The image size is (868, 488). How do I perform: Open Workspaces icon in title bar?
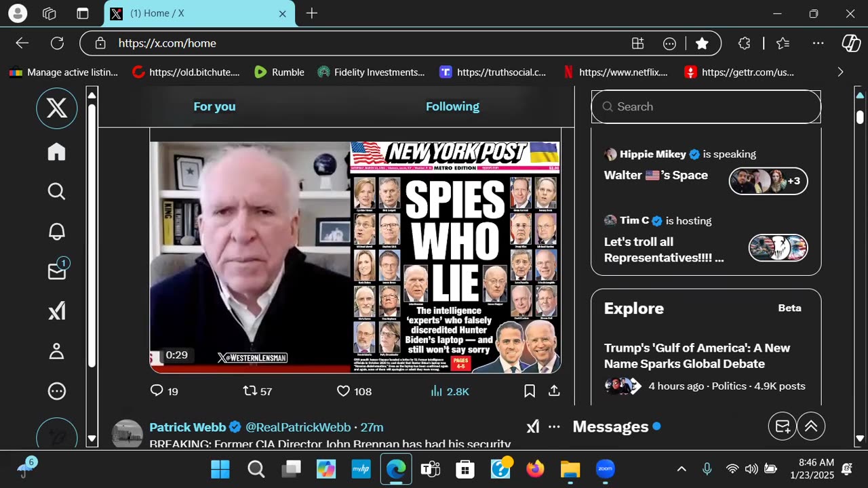coord(50,14)
